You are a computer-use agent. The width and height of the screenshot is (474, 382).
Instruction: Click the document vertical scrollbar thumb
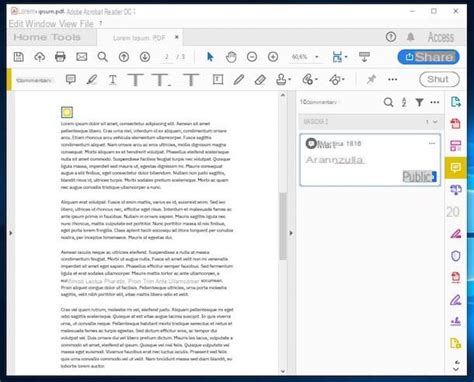click(283, 226)
